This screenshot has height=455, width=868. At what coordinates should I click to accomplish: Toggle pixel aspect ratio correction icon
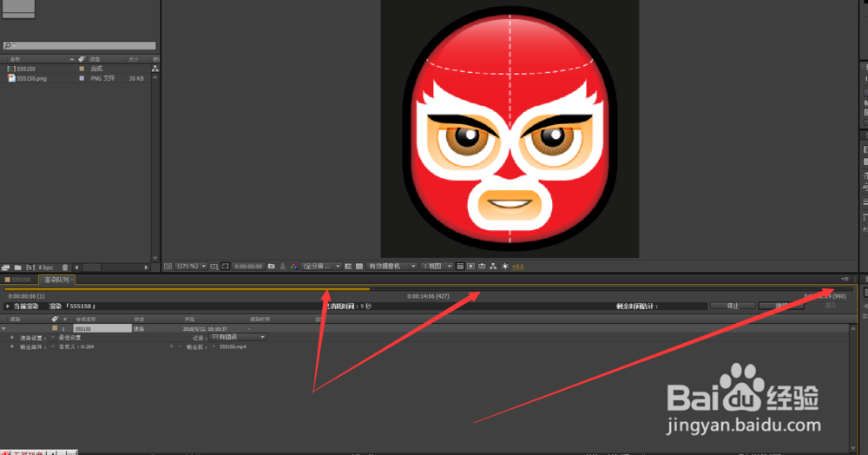coord(460,267)
